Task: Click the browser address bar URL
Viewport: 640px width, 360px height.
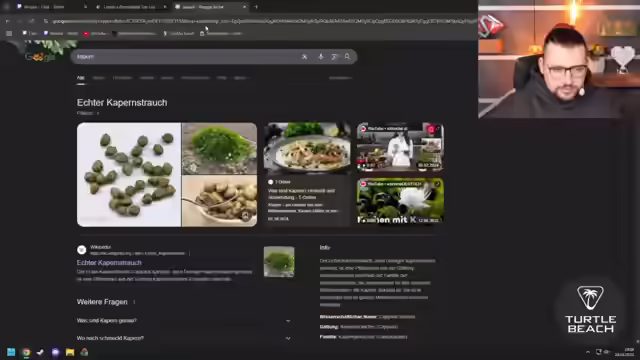Action: [261, 21]
